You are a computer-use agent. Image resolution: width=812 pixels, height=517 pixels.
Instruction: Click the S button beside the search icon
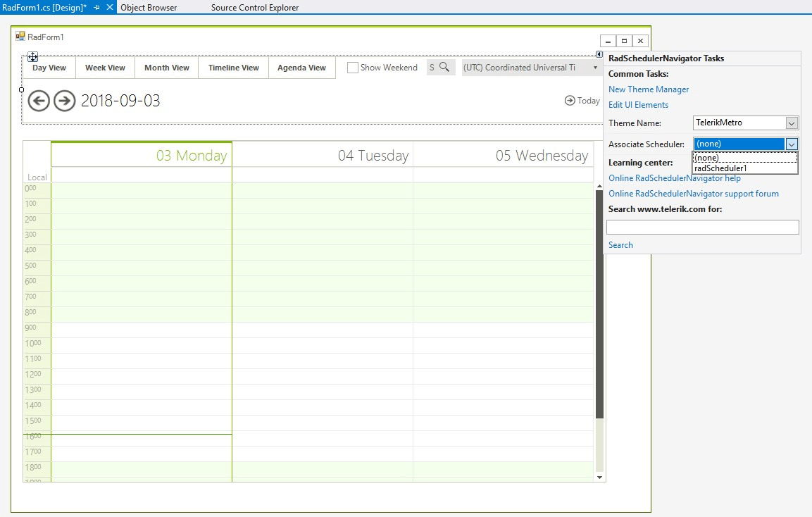point(431,67)
